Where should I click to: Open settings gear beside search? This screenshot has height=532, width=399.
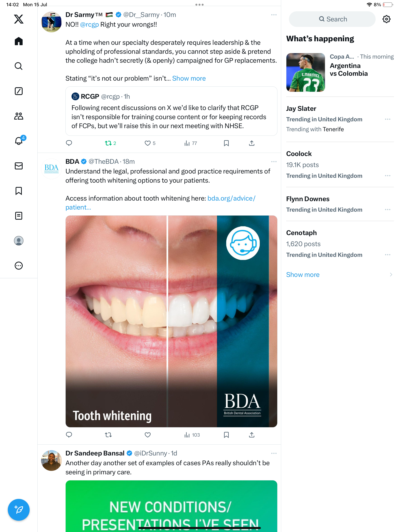coord(386,19)
